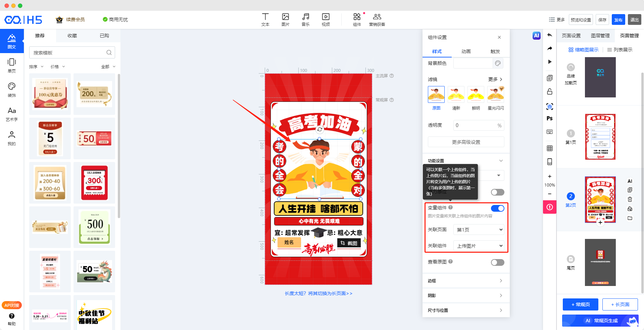644x330 pixels.
Task: Click the red warning alert icon
Action: pyautogui.click(x=550, y=207)
